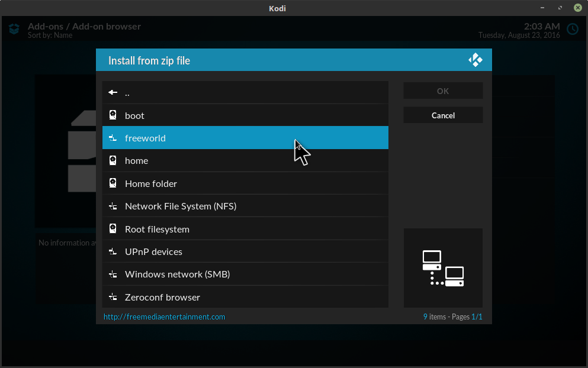Click the network icon beside UPnP devices
The image size is (588, 368).
113,251
